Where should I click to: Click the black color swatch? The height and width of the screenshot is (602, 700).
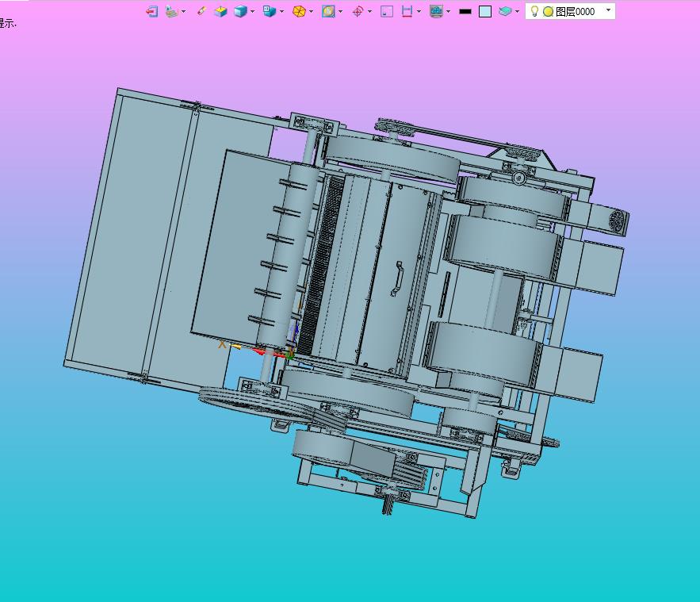tap(465, 12)
